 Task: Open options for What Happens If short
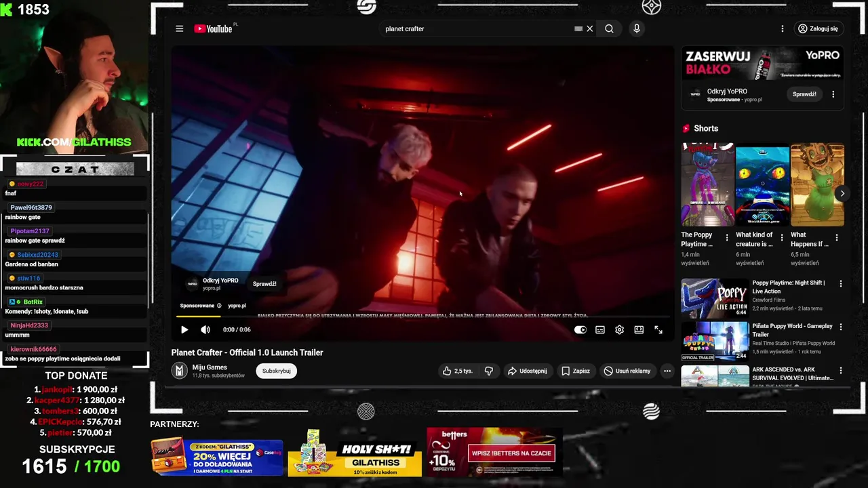(x=837, y=238)
